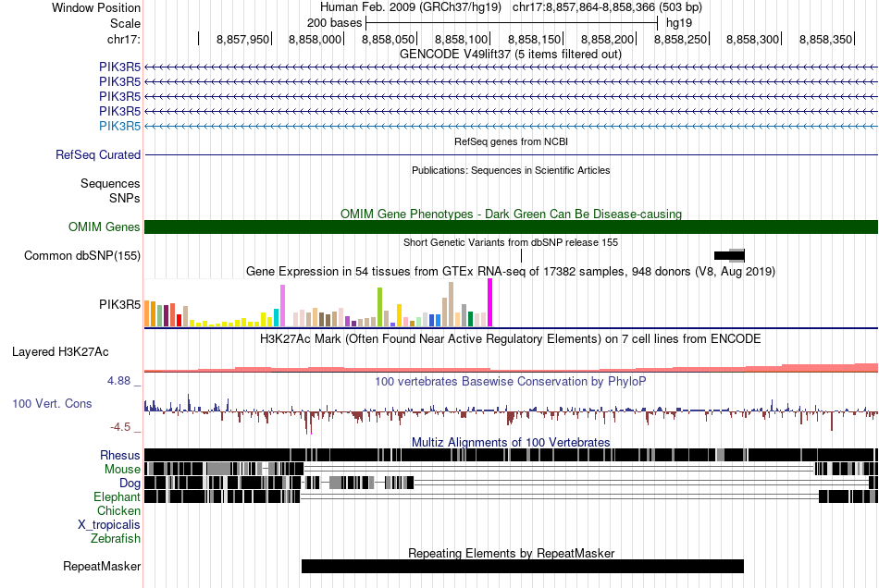Click the 200 bases scale bar text
879x588 pixels.
(x=334, y=23)
